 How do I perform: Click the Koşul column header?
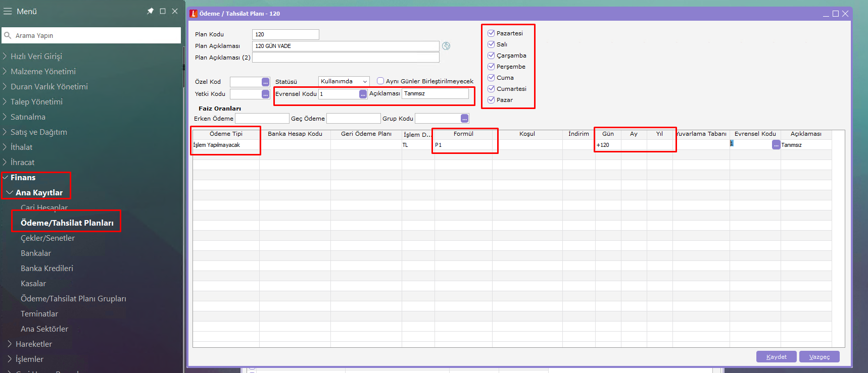click(x=527, y=134)
